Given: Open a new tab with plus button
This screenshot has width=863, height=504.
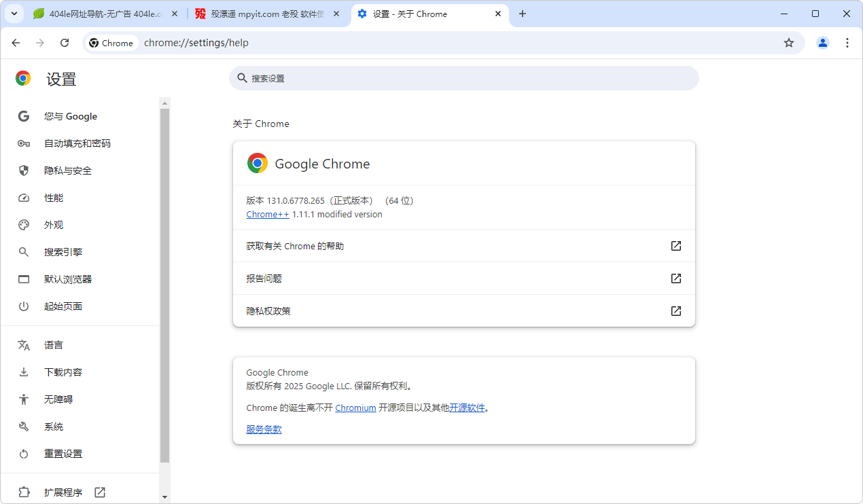Looking at the screenshot, I should [523, 14].
